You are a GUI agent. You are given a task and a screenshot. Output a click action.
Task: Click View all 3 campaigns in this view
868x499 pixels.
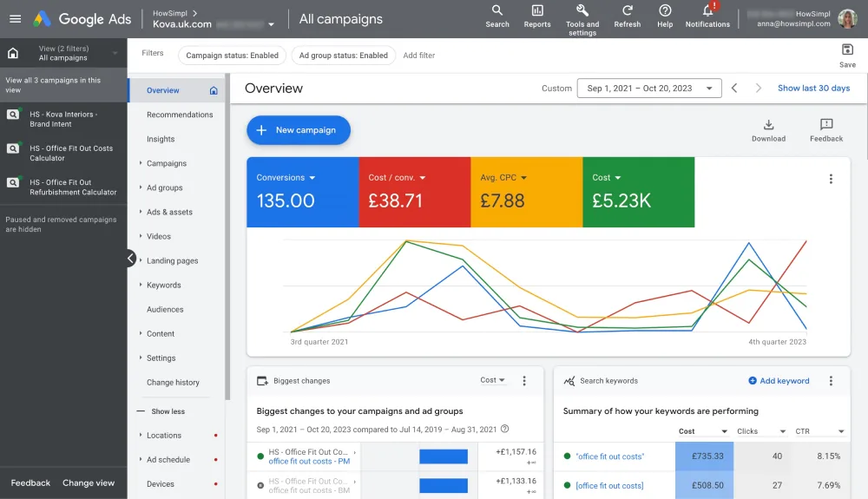pyautogui.click(x=63, y=85)
